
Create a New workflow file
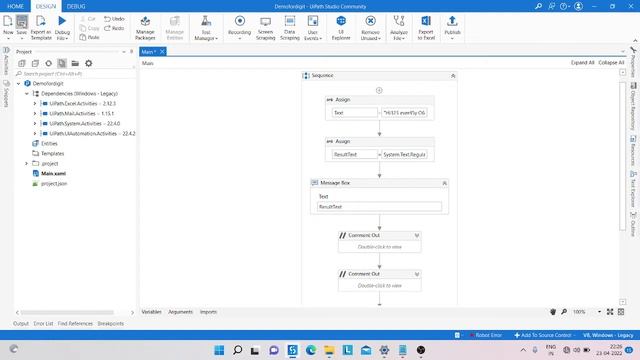[x=8, y=27]
